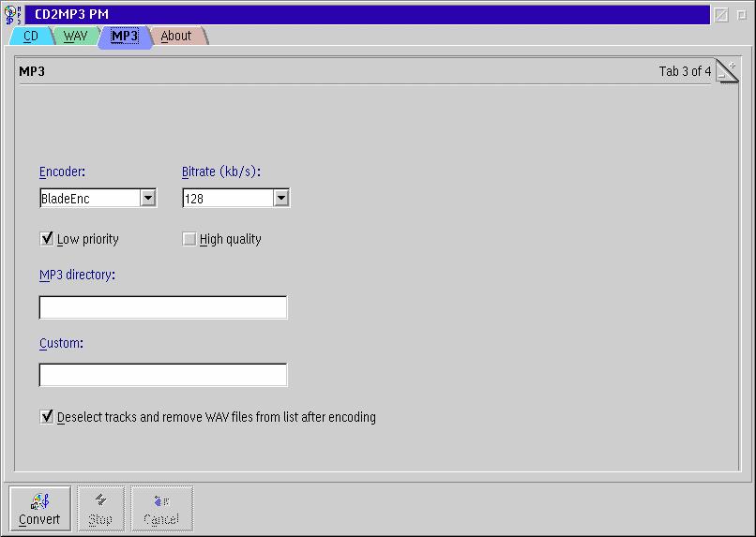The image size is (756, 537).
Task: Click the window maximize button
Action: click(742, 15)
